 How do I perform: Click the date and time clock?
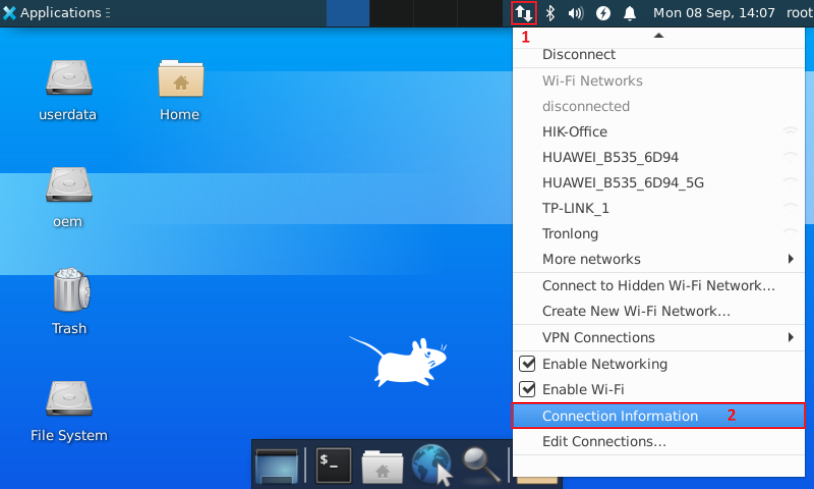pos(714,12)
